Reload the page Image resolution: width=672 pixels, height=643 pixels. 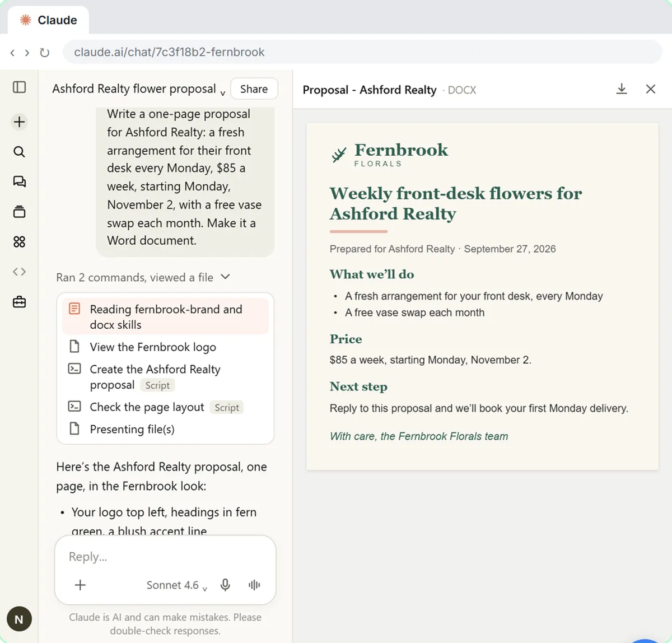tap(45, 53)
